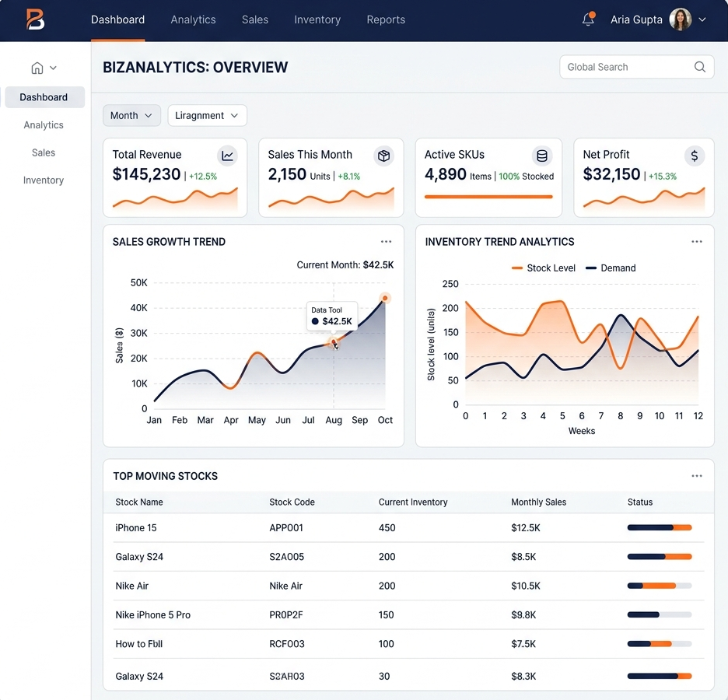Click monthly sales value $10.5K
This screenshot has height=700, width=728.
(x=526, y=586)
